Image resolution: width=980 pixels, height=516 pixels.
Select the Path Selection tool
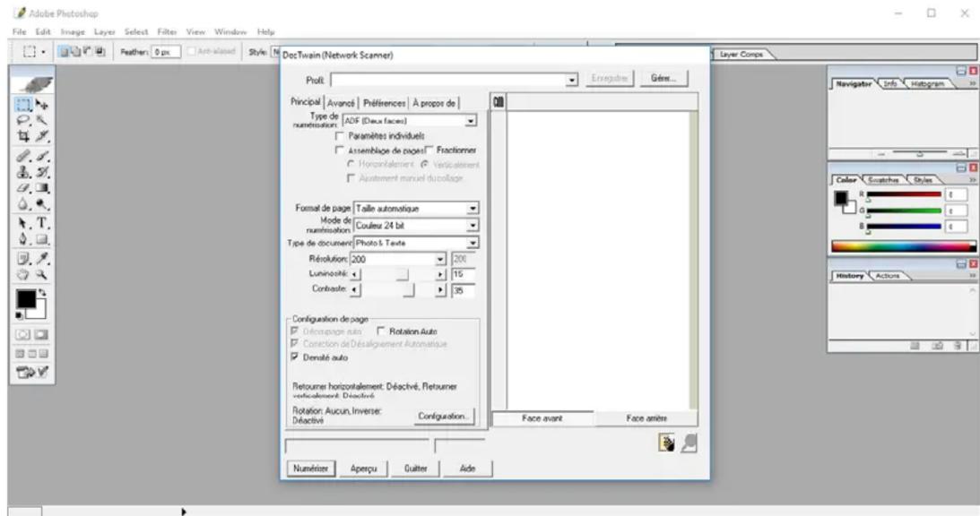[23, 223]
